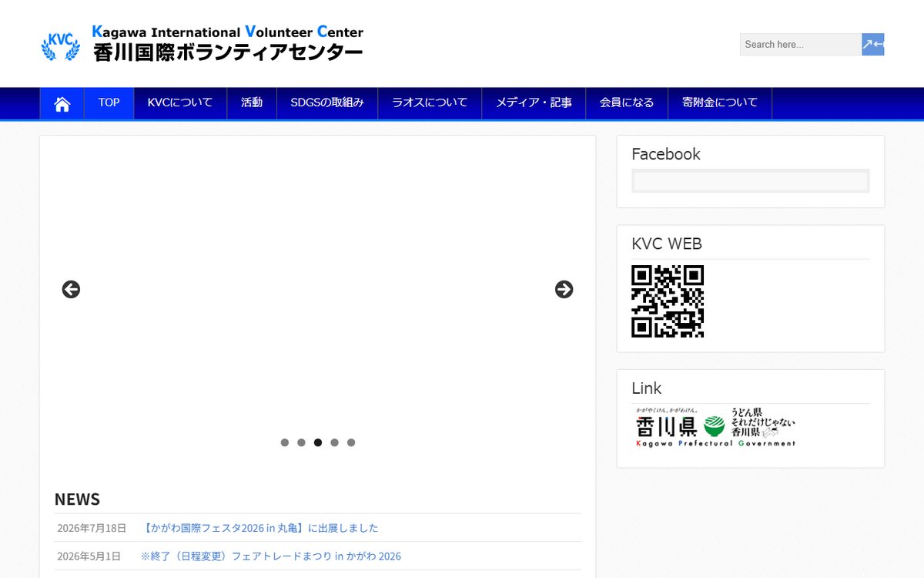Select the fourth slider dot
The width and height of the screenshot is (924, 578).
(334, 442)
